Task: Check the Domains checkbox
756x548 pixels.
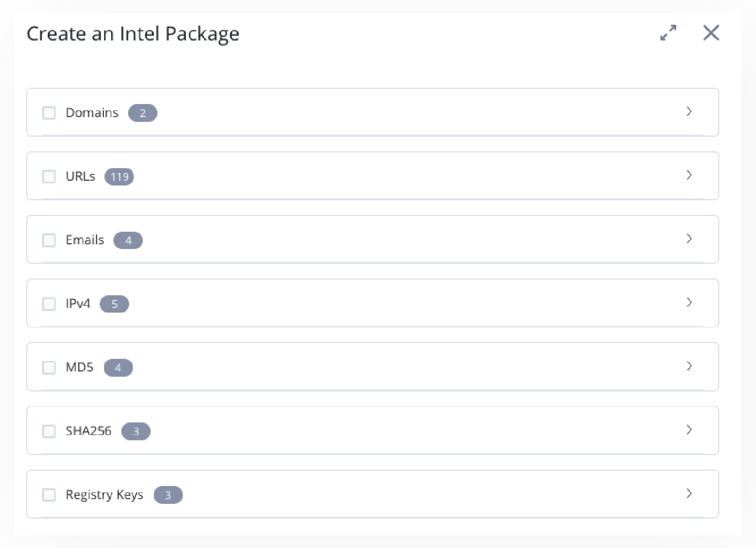Action: pyautogui.click(x=49, y=113)
